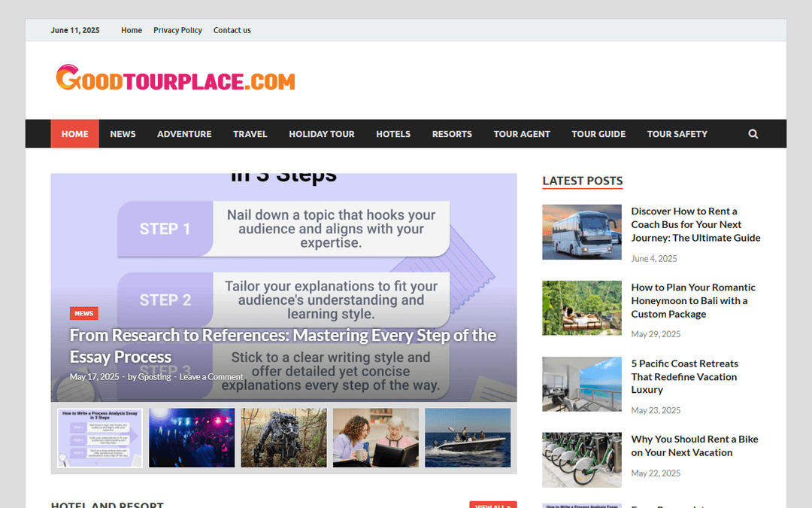Open the Adventure category
Screen dimensions: 812x508
(184, 134)
